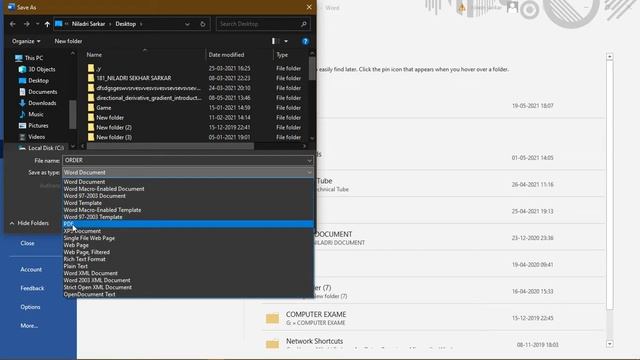Click the search magnifier icon
Viewport: 640px width, 360px height.
[x=304, y=24]
